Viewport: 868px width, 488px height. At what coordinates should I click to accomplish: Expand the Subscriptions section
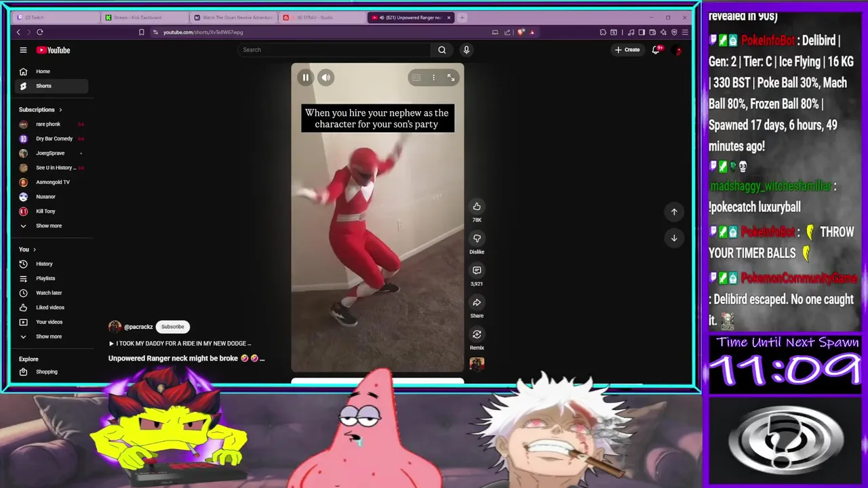(40, 110)
